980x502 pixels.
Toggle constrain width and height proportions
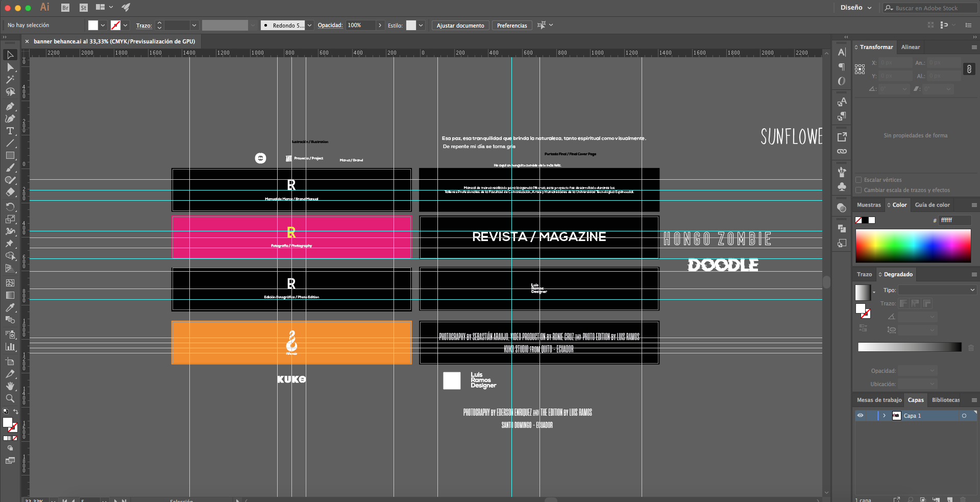pyautogui.click(x=969, y=69)
